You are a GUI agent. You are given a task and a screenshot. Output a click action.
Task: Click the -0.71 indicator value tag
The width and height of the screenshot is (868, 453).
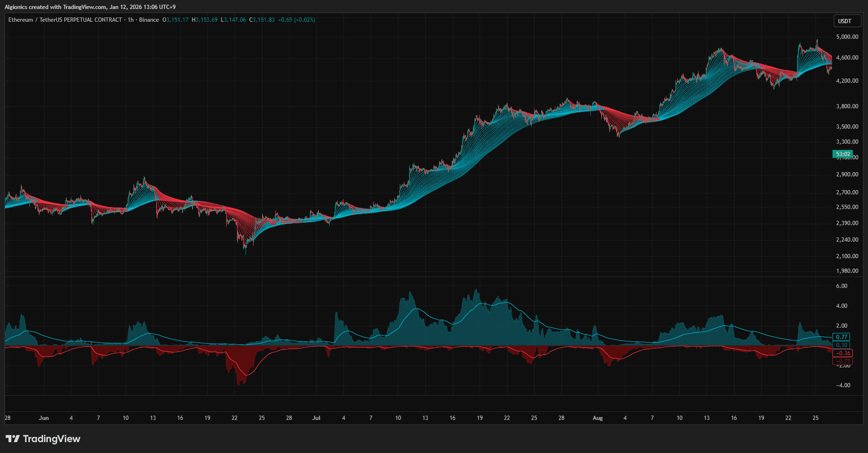pos(843,361)
